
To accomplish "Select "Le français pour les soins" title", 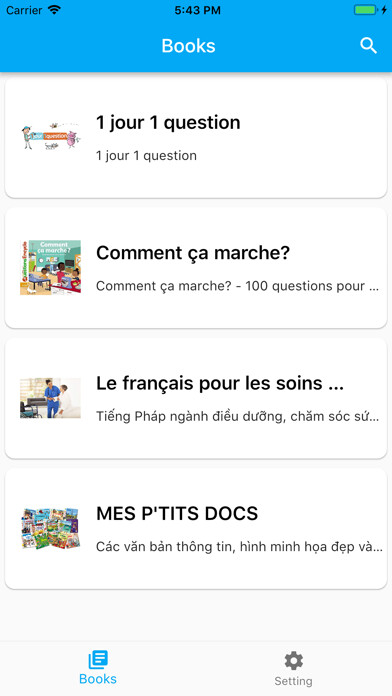I will tap(220, 383).
